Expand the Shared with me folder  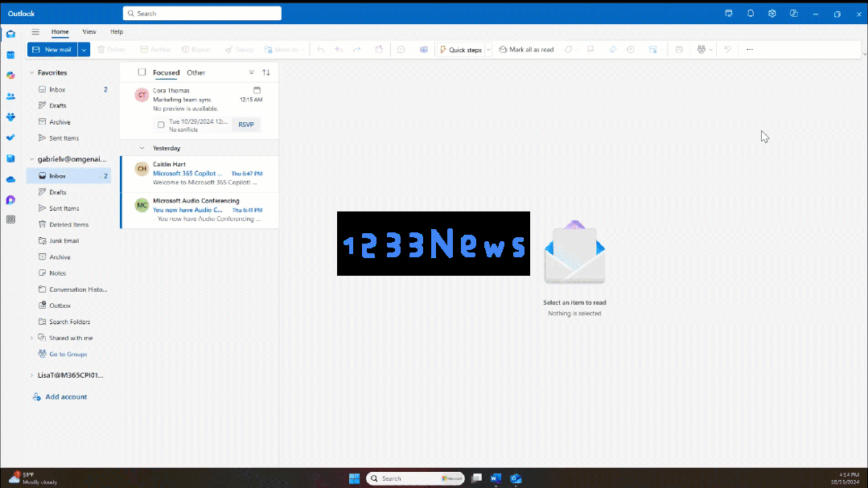pos(31,338)
